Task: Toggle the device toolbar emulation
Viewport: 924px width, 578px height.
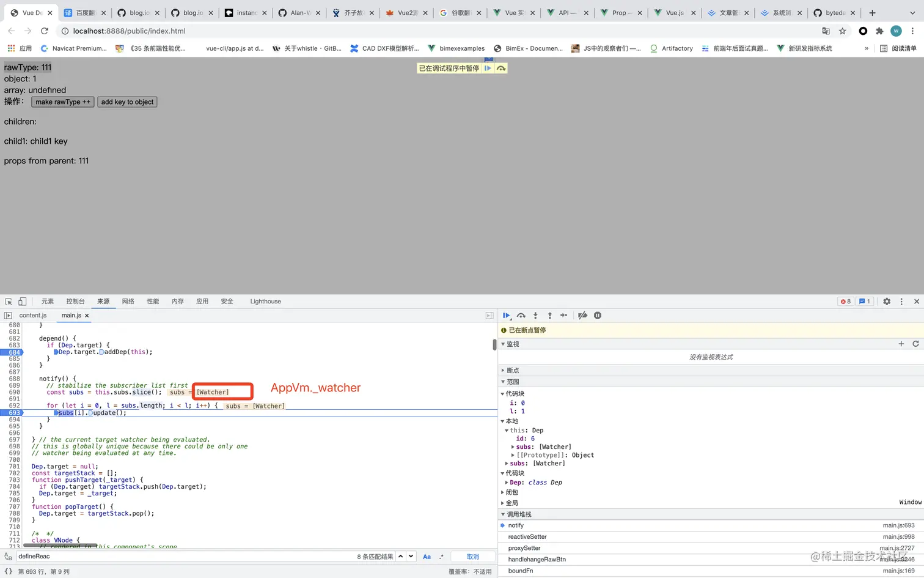Action: (x=22, y=302)
